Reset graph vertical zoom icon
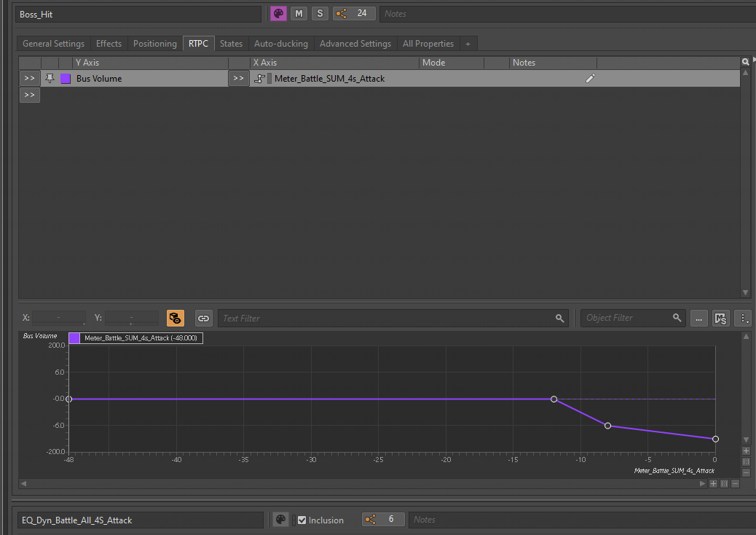Image resolution: width=756 pixels, height=535 pixels. point(746,461)
